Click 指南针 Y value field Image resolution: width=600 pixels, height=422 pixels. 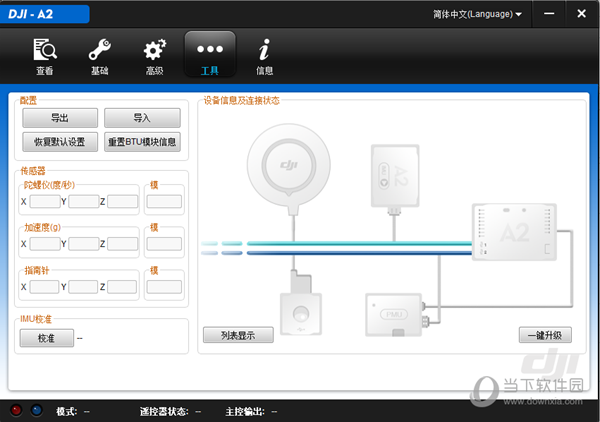click(x=83, y=287)
